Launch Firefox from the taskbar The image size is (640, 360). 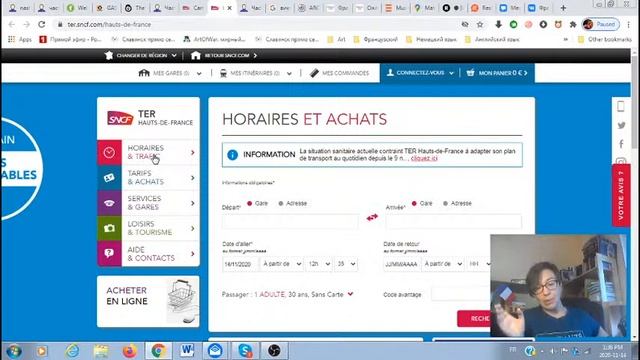[129, 351]
